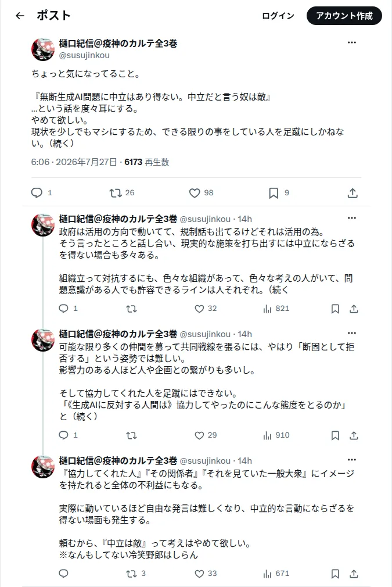This screenshot has width=392, height=587.
Task: Open the more menu on the last reply
Action: point(352,460)
